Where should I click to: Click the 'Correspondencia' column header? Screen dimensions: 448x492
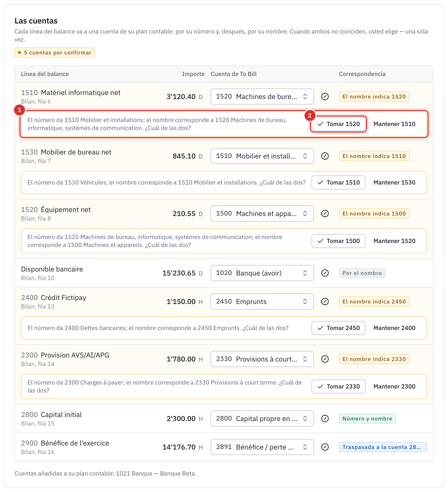pos(362,74)
